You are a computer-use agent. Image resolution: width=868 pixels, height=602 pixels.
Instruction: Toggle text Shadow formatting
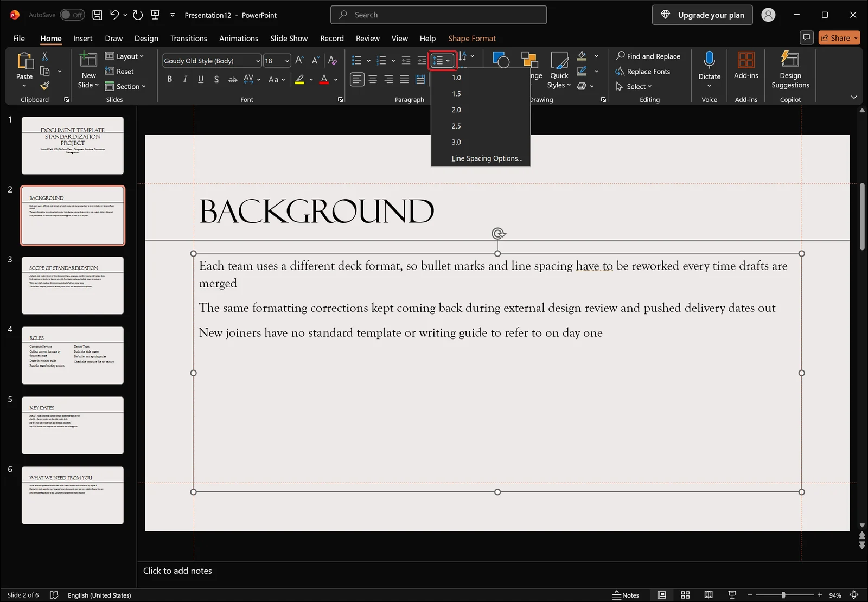coord(216,79)
